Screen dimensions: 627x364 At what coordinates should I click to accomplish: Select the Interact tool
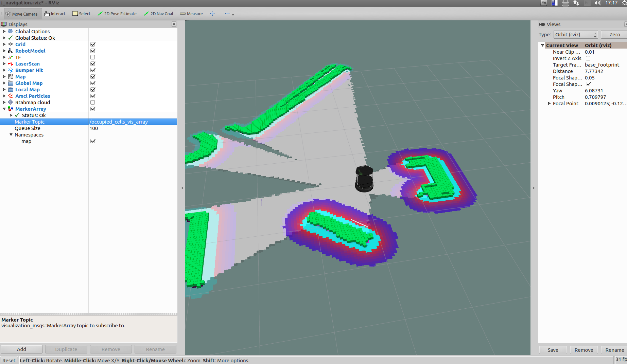click(55, 14)
